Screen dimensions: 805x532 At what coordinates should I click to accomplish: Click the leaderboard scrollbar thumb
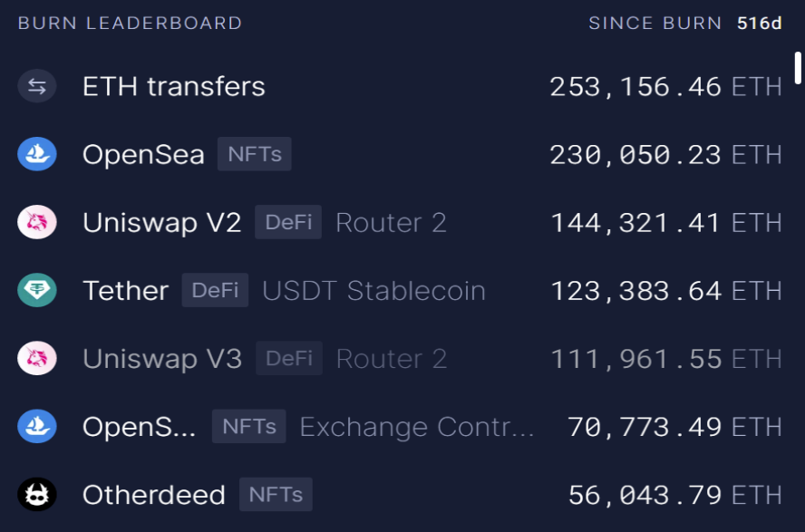(x=798, y=68)
